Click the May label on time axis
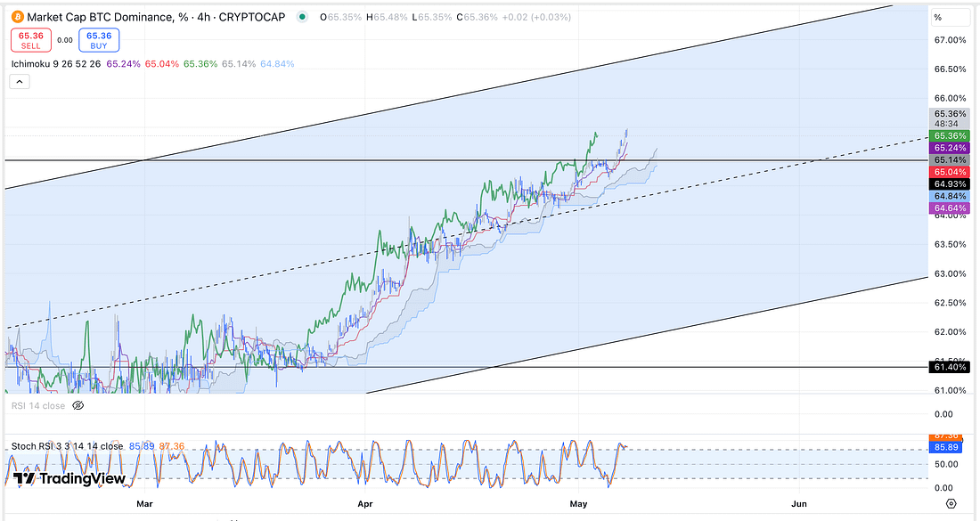This screenshot has height=521, width=980. click(580, 504)
